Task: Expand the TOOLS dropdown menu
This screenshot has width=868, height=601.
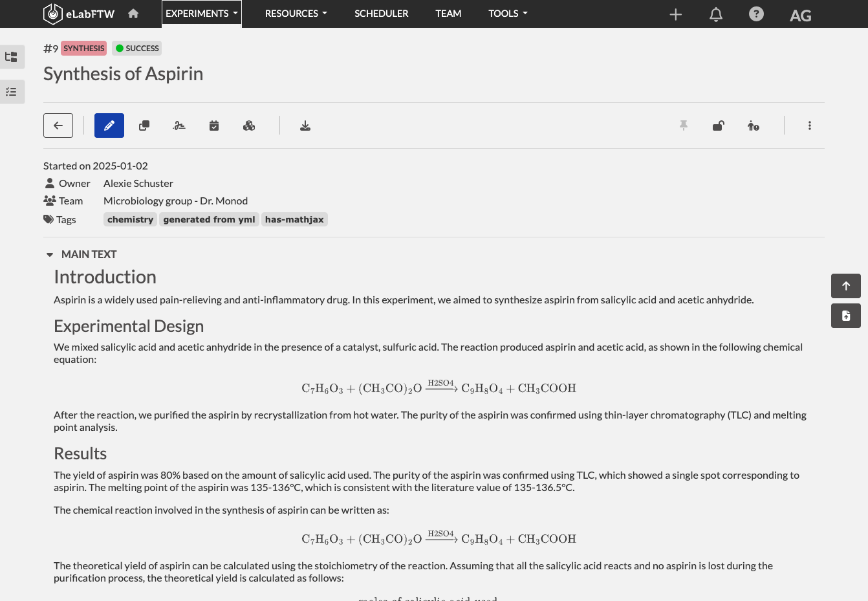Action: 508,14
